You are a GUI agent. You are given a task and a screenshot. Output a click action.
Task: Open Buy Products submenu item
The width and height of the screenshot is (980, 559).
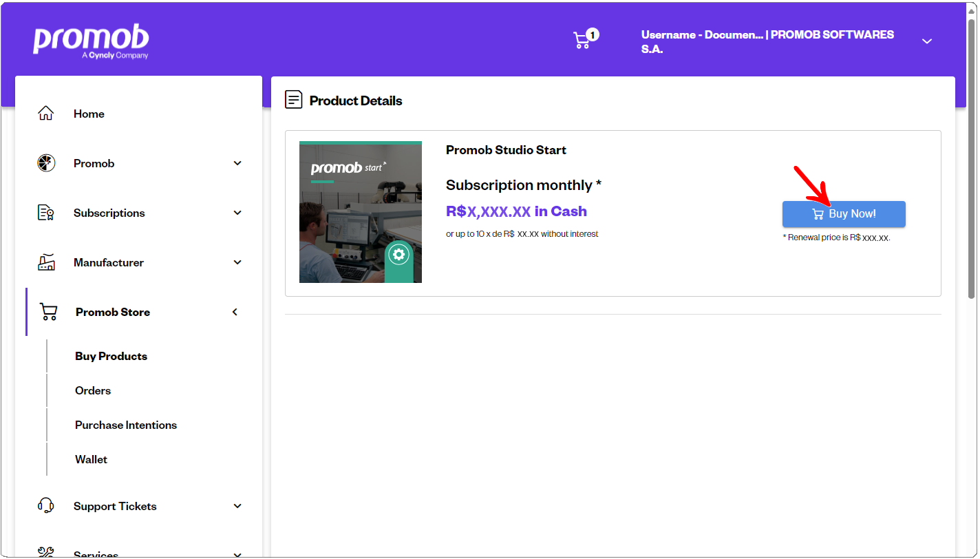[x=111, y=356]
